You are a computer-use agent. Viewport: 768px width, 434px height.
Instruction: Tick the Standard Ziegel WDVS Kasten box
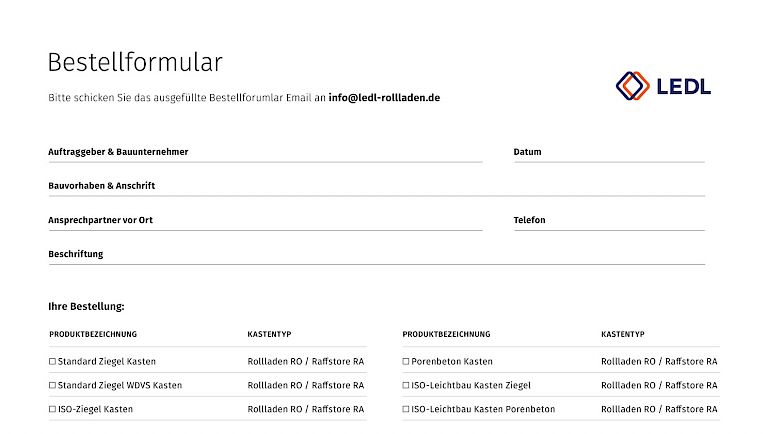pyautogui.click(x=53, y=385)
